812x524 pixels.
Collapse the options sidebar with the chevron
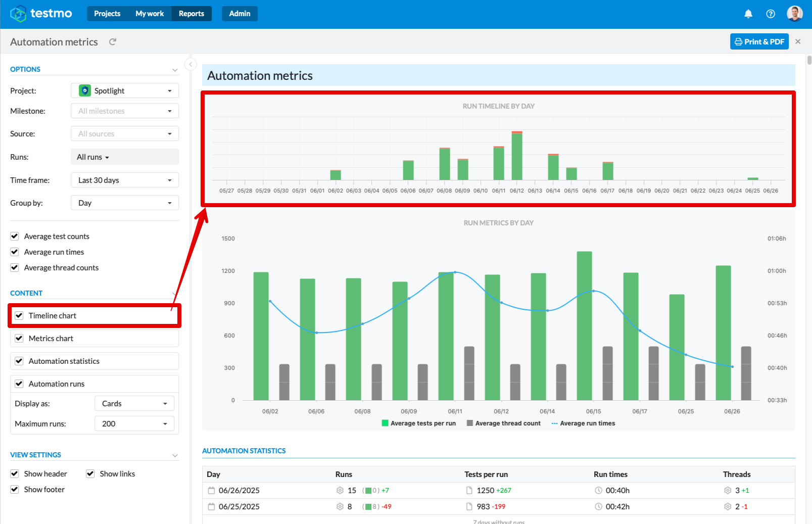coord(190,64)
